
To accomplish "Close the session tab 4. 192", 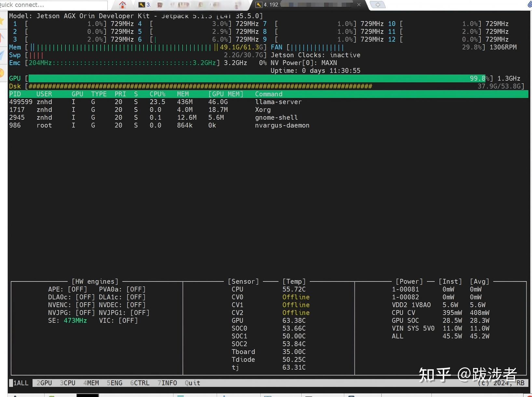I will 359,5.
